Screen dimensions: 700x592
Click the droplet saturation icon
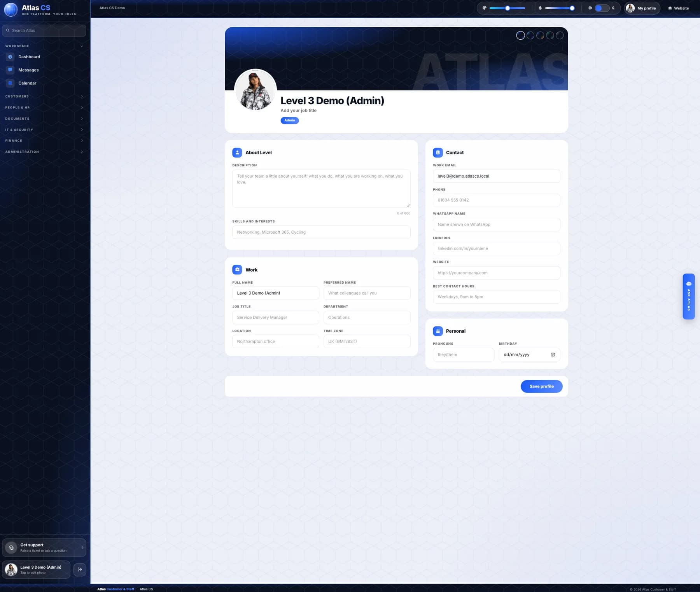540,8
